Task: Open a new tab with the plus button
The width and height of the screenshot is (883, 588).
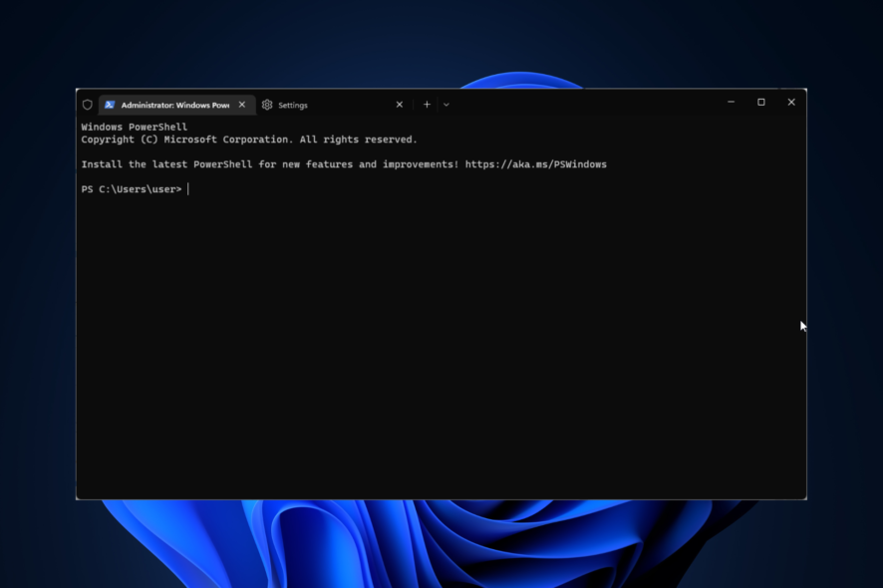Action: pos(427,105)
